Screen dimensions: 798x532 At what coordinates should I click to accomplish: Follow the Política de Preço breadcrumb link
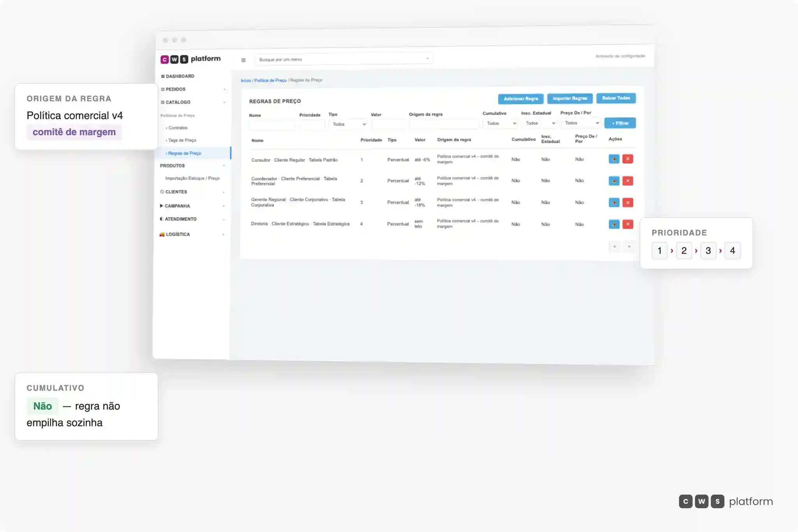270,80
